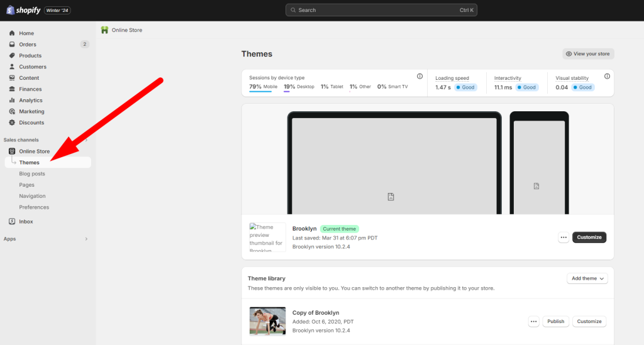Click the Theme library heading
644x345 pixels.
tap(267, 278)
